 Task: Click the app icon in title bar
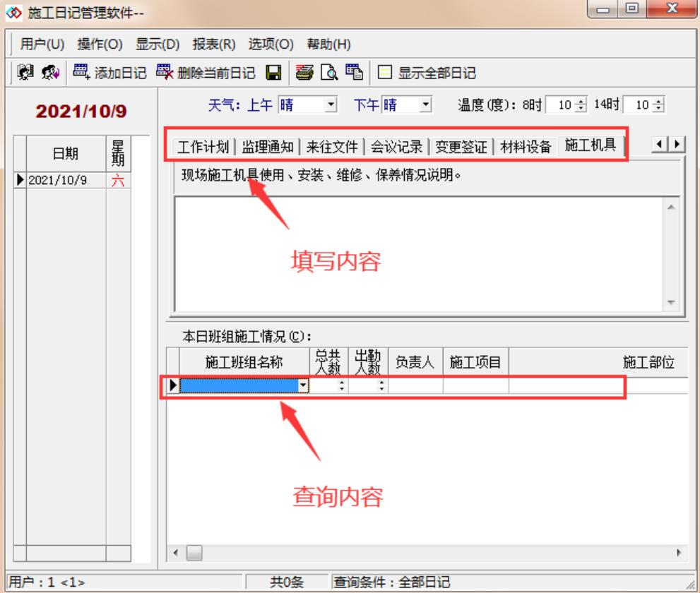pos(14,13)
